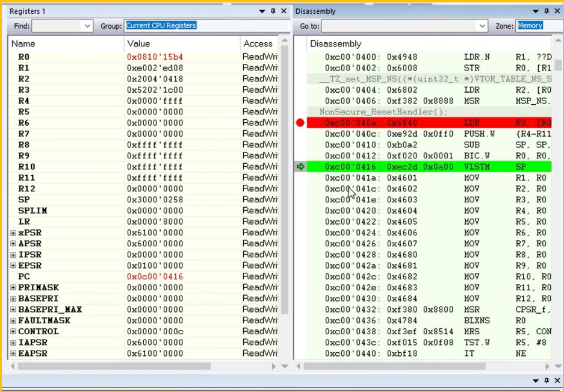
Task: Click the TST.W R5, #8 line
Action: (429, 343)
